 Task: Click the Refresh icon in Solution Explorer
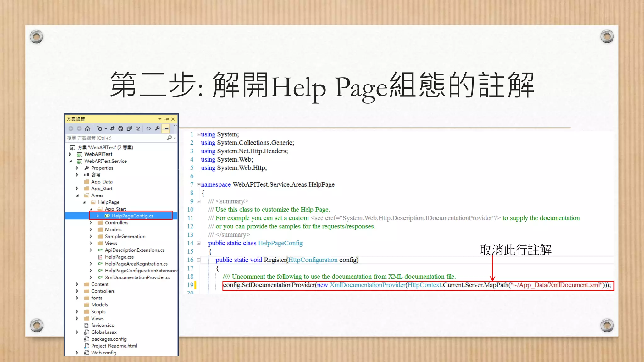click(120, 129)
